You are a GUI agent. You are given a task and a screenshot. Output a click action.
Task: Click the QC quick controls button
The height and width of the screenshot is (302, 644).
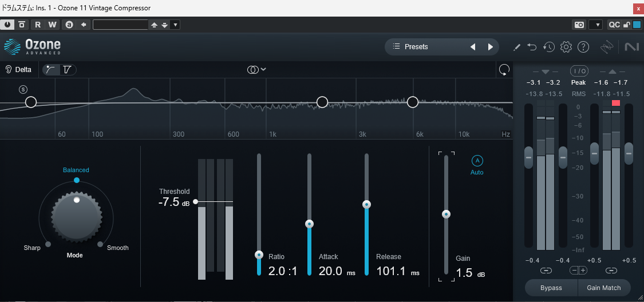point(614,25)
